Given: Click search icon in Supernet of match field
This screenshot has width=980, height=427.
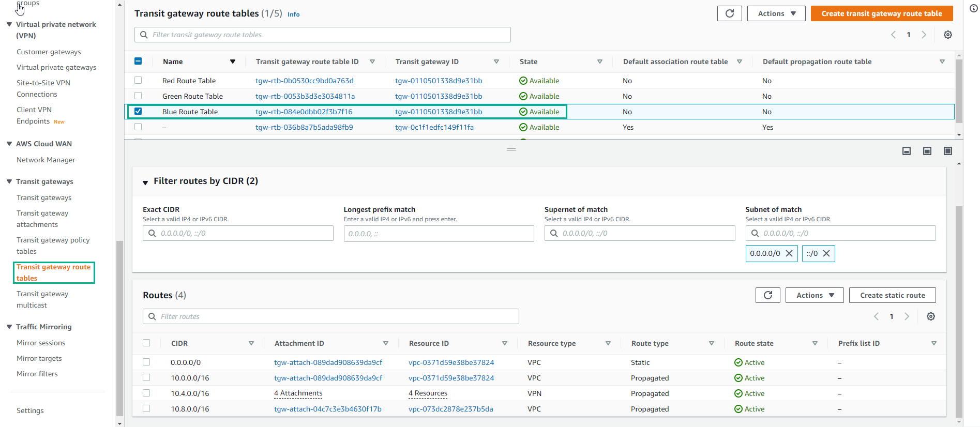Looking at the screenshot, I should click(x=554, y=233).
